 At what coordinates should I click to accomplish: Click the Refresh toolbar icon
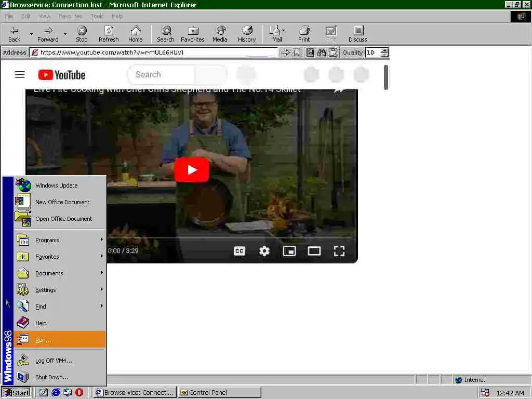109,34
